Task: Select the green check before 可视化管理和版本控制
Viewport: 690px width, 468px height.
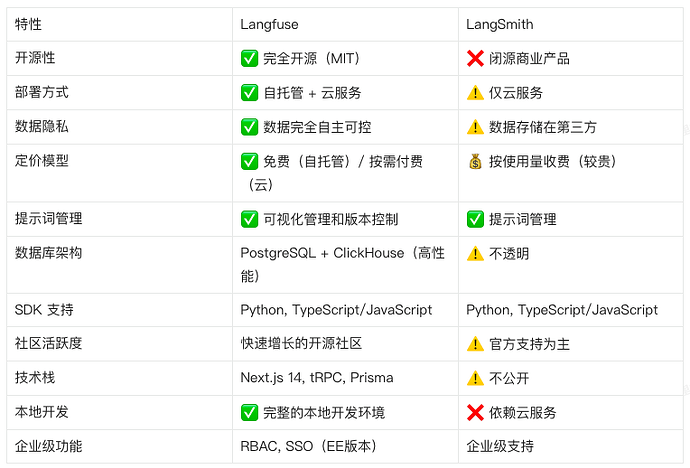Action: (250, 219)
